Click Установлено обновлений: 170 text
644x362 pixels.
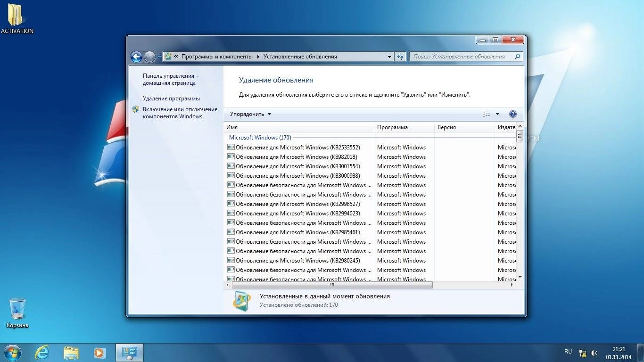click(299, 305)
